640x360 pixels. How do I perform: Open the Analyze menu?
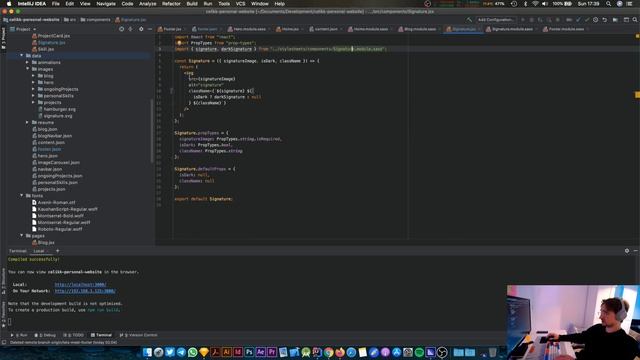tap(147, 4)
